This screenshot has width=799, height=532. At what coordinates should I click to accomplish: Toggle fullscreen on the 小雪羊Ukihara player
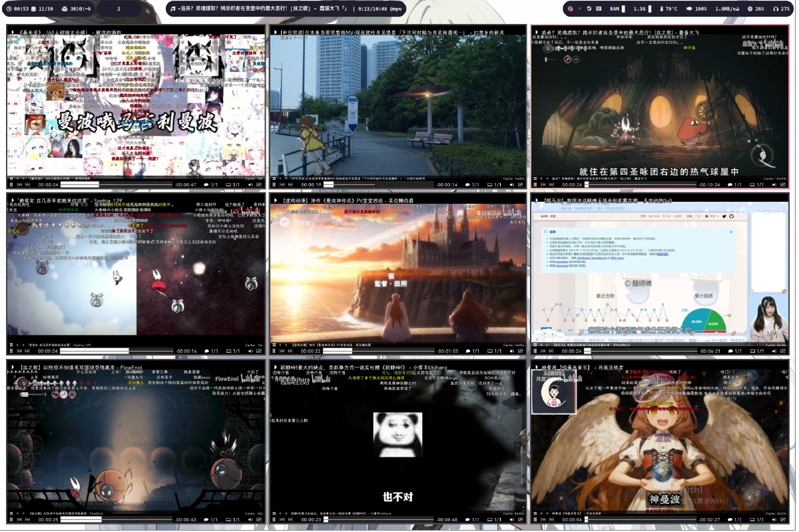pyautogui.click(x=521, y=519)
